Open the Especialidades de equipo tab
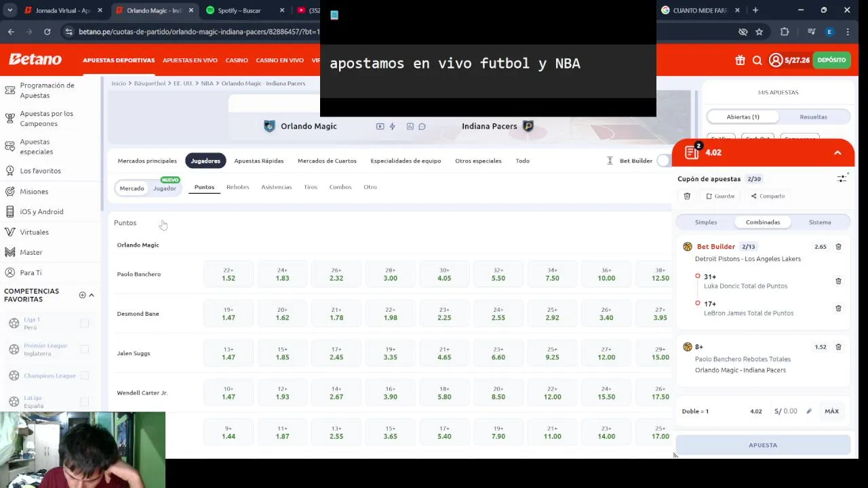 [x=406, y=161]
